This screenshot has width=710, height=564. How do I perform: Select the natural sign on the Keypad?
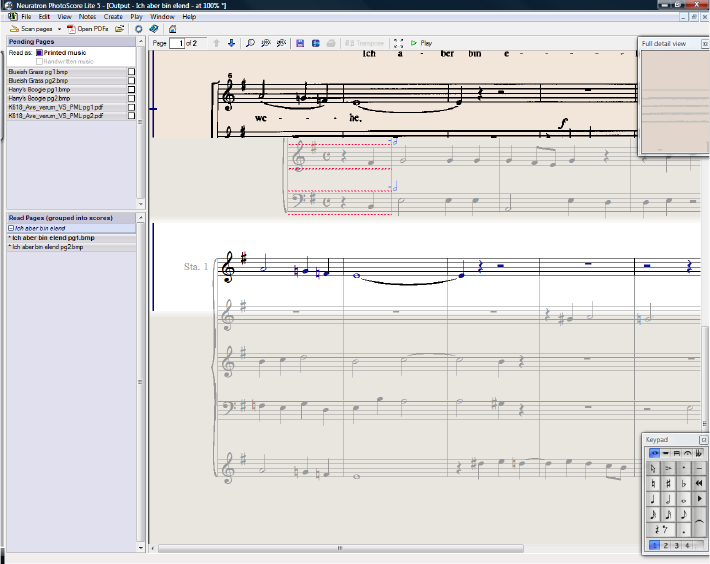tap(653, 483)
